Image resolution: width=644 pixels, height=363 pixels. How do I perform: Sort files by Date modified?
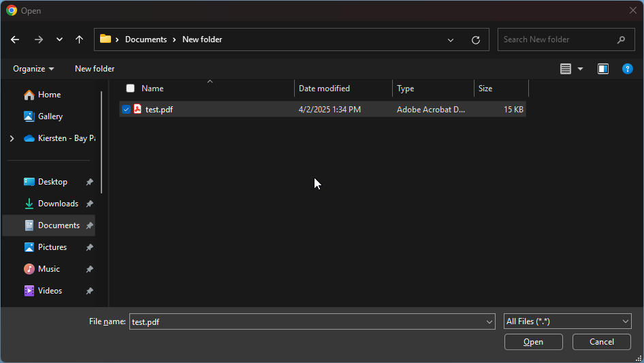(x=324, y=89)
